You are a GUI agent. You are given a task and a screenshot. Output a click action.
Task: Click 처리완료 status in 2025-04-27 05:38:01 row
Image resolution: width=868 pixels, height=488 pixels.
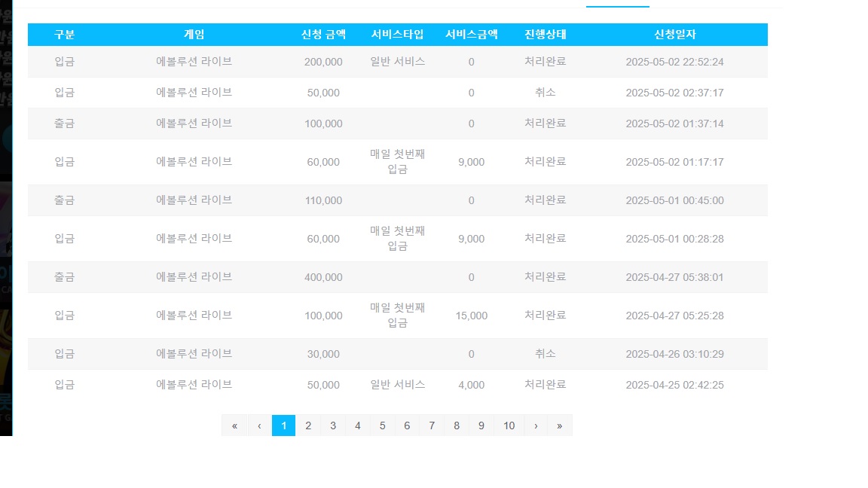pos(546,276)
